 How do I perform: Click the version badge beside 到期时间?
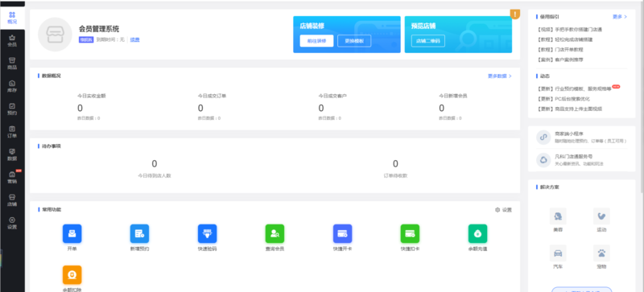[x=86, y=40]
